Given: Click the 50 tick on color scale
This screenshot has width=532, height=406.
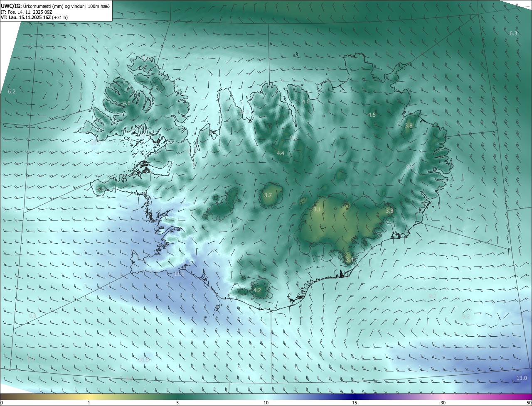Looking at the screenshot, I should tap(529, 403).
